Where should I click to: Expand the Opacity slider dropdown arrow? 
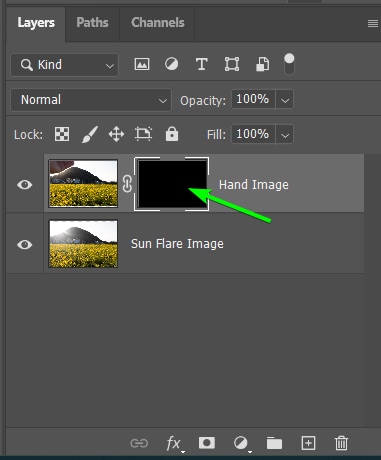tap(285, 100)
